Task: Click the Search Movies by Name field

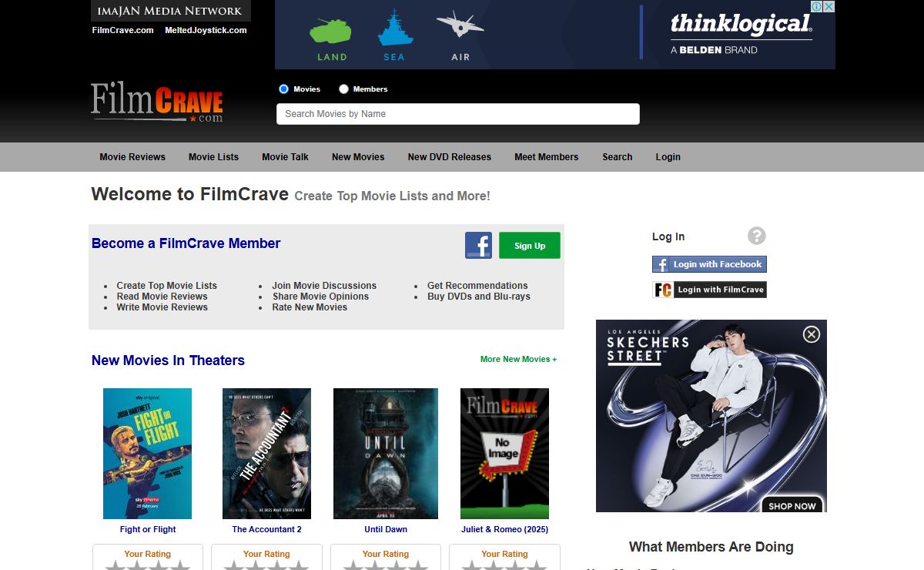Action: (x=457, y=114)
